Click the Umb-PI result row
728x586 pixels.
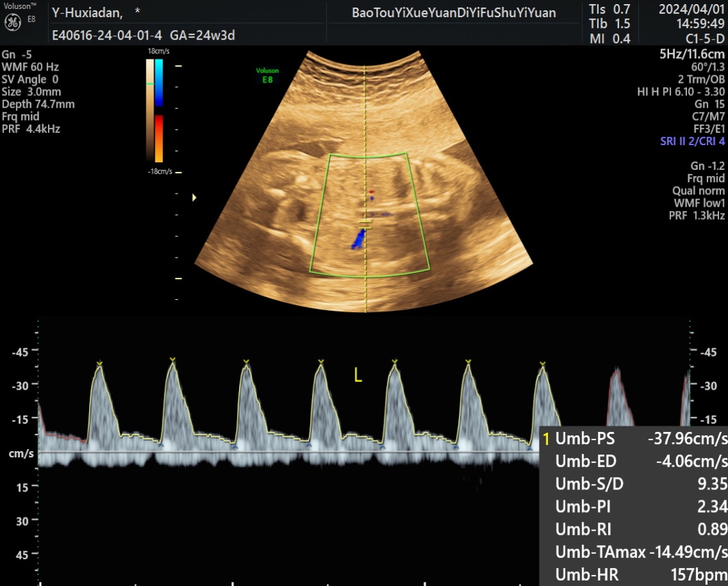[633, 507]
